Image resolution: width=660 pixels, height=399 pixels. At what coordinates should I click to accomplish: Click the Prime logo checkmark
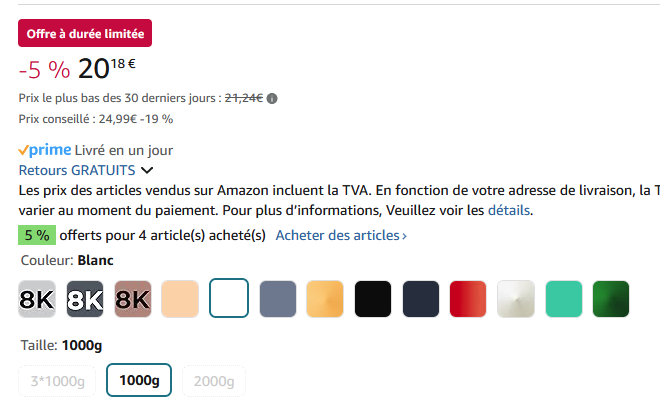tap(24, 150)
